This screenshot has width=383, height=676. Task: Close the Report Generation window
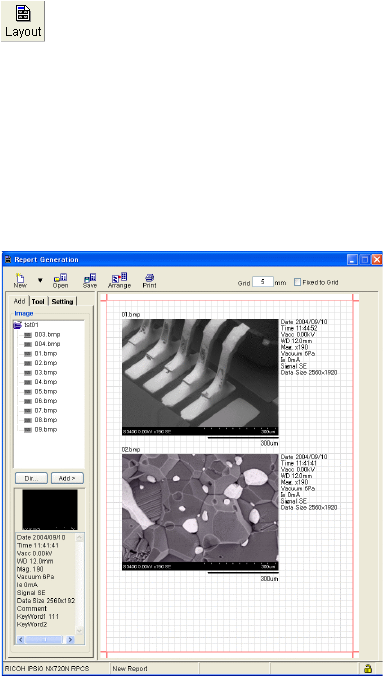click(377, 260)
